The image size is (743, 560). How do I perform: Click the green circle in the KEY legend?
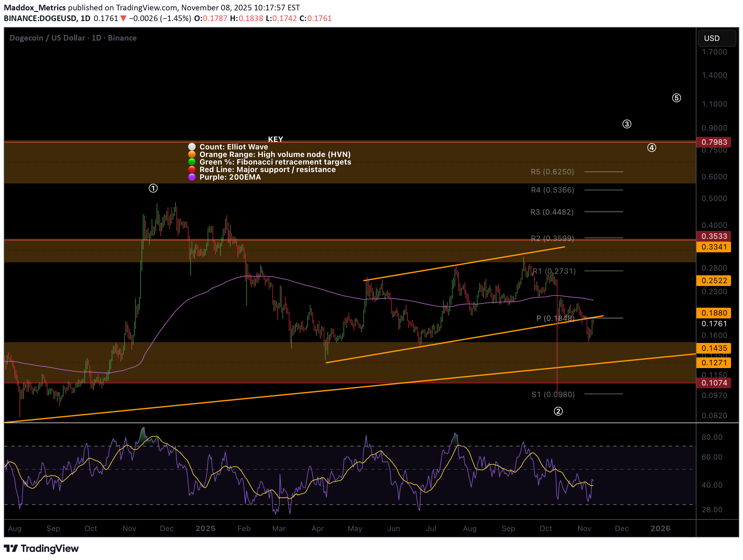coord(192,162)
